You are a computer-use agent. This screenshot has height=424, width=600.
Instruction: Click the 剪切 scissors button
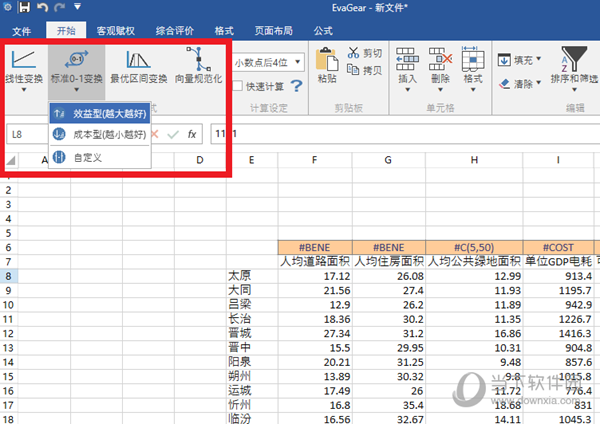pos(365,53)
